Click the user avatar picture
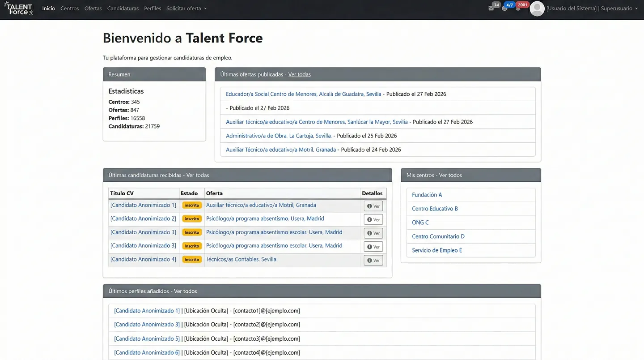 (537, 9)
